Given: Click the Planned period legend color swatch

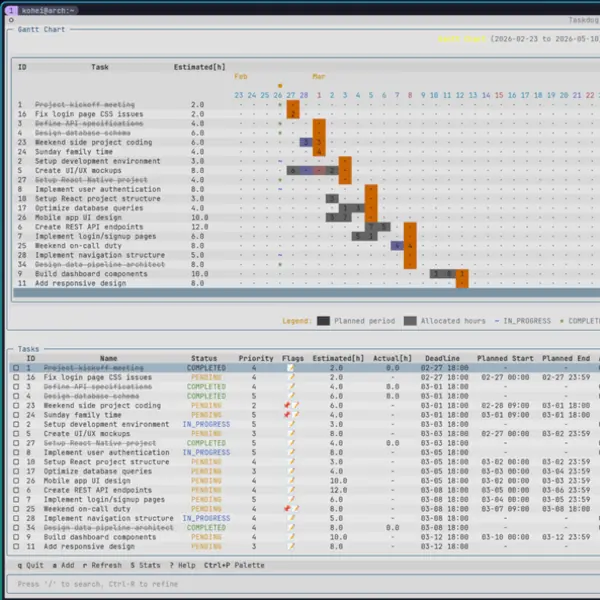Looking at the screenshot, I should click(x=324, y=321).
